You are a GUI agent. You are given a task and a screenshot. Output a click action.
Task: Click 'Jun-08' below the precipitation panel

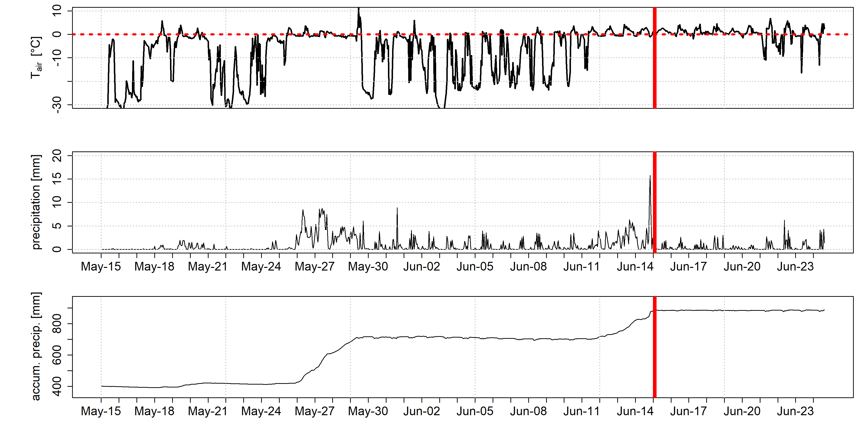click(528, 266)
